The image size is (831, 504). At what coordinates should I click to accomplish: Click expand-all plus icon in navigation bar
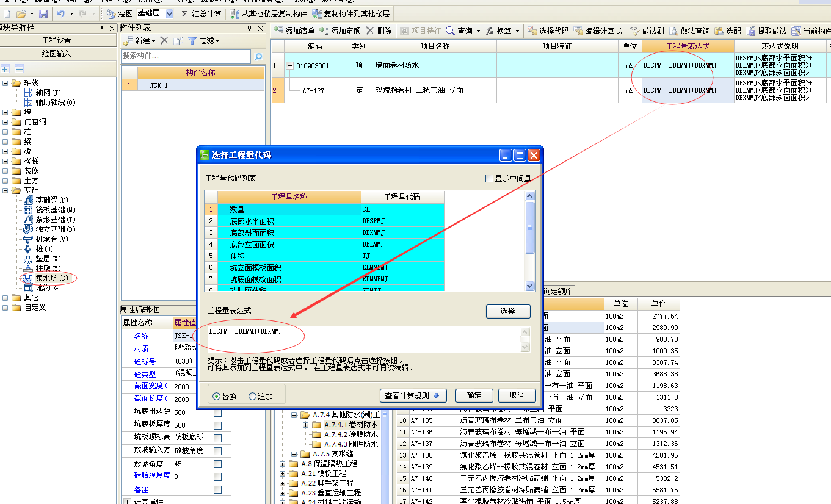point(5,69)
